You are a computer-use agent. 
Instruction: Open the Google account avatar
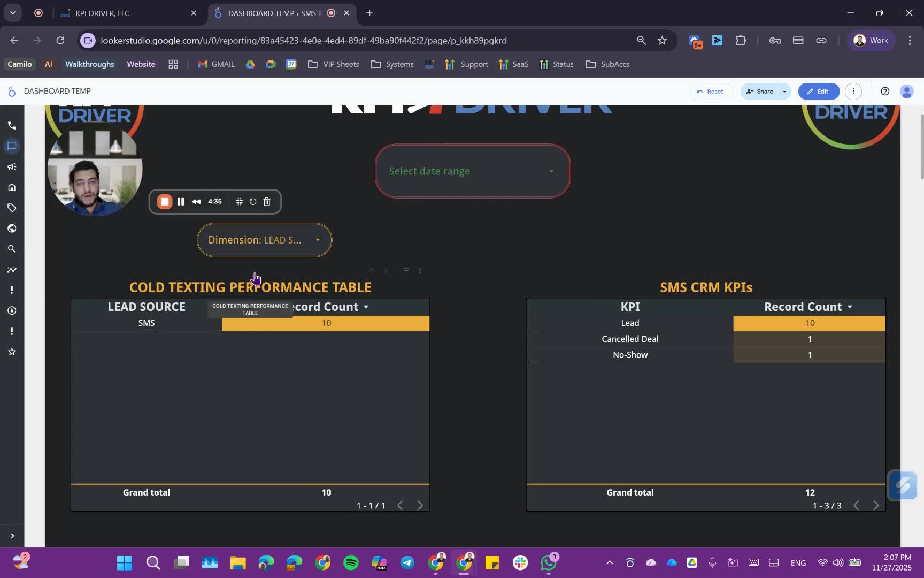pyautogui.click(x=906, y=92)
